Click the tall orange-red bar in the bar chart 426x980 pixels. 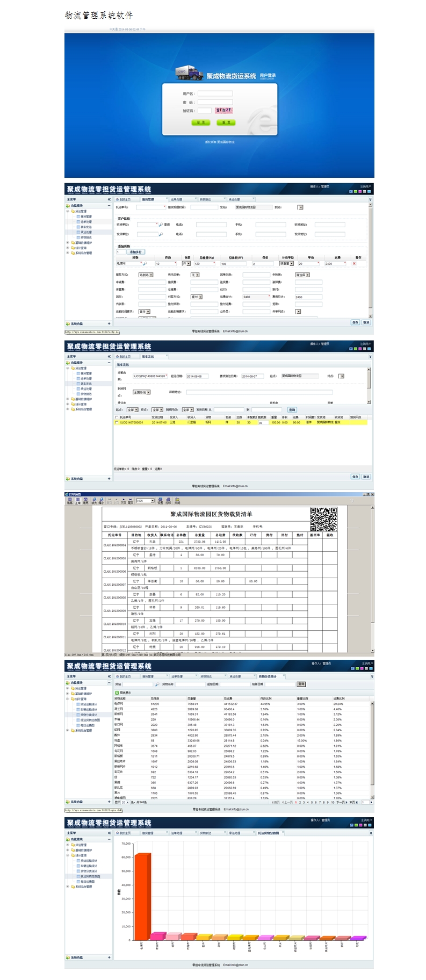click(142, 896)
